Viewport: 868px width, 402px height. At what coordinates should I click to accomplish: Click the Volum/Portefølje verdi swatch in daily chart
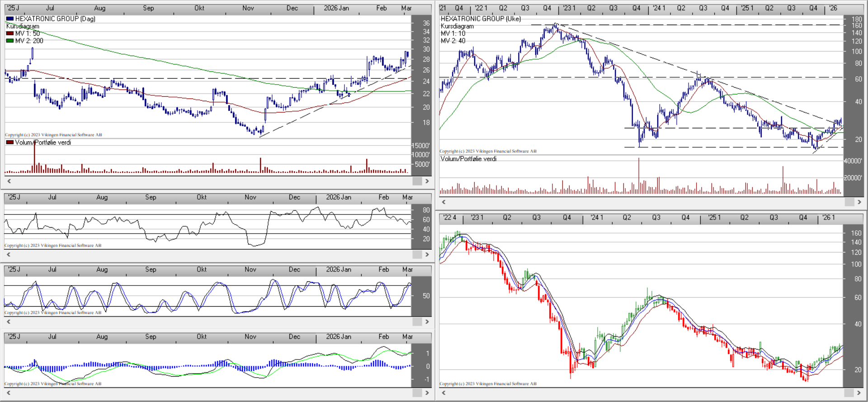[9, 142]
